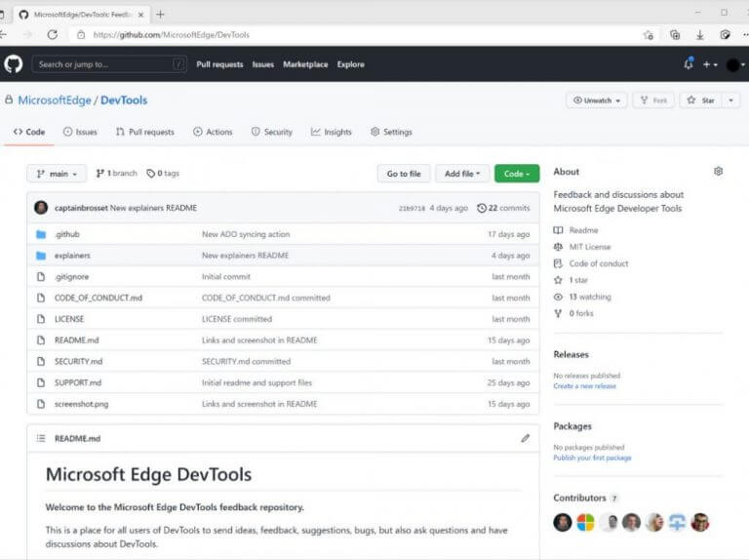Viewport: 749px width, 560px height.
Task: Reload the page with the refresh icon
Action: [x=53, y=34]
